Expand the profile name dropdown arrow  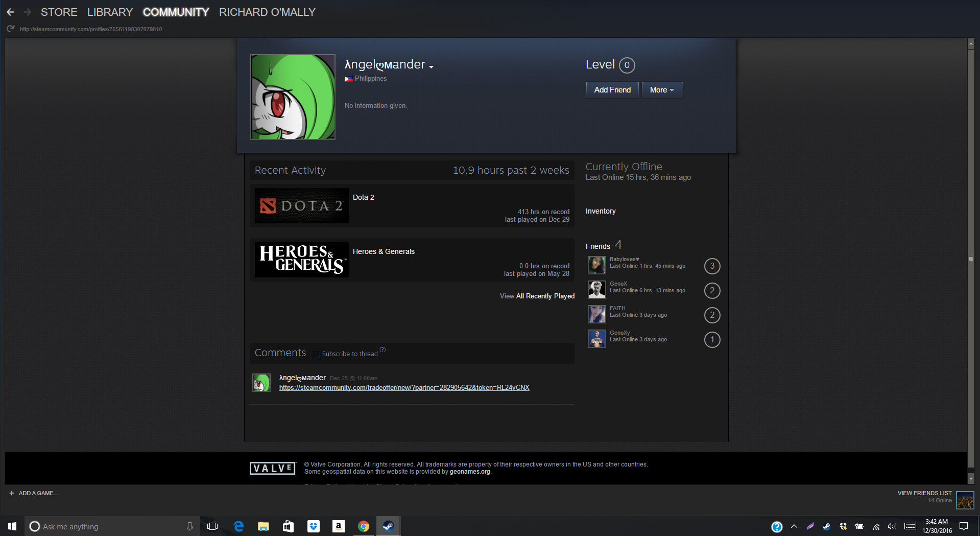coord(432,67)
